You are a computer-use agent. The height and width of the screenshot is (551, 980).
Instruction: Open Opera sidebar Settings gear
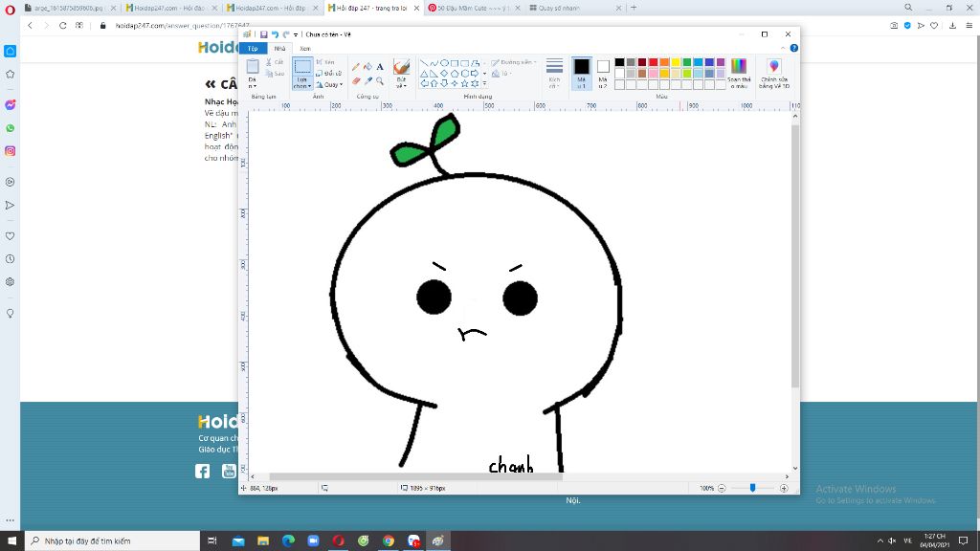pyautogui.click(x=10, y=282)
